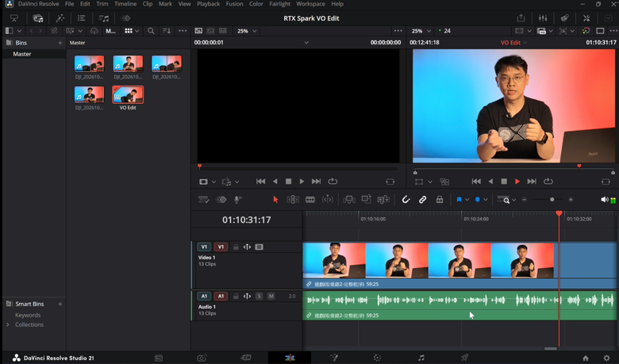Open timeline zoom options dropdown arrow
The image size is (619, 364).
[x=513, y=200]
